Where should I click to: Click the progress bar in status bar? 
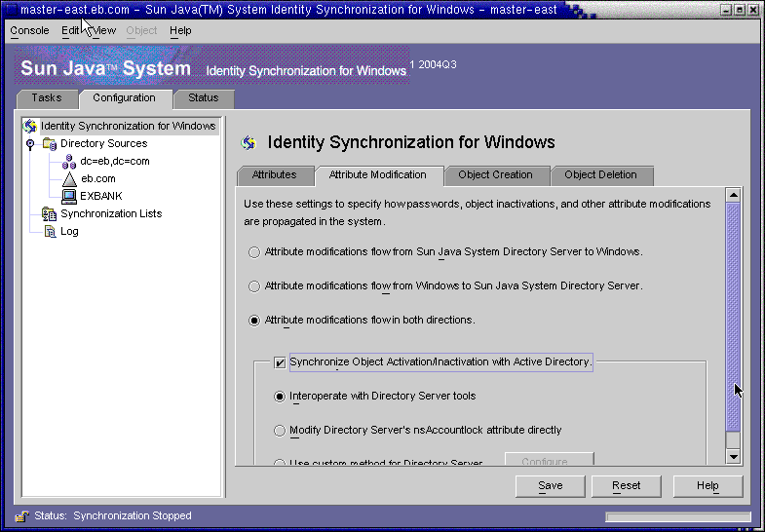(677, 516)
